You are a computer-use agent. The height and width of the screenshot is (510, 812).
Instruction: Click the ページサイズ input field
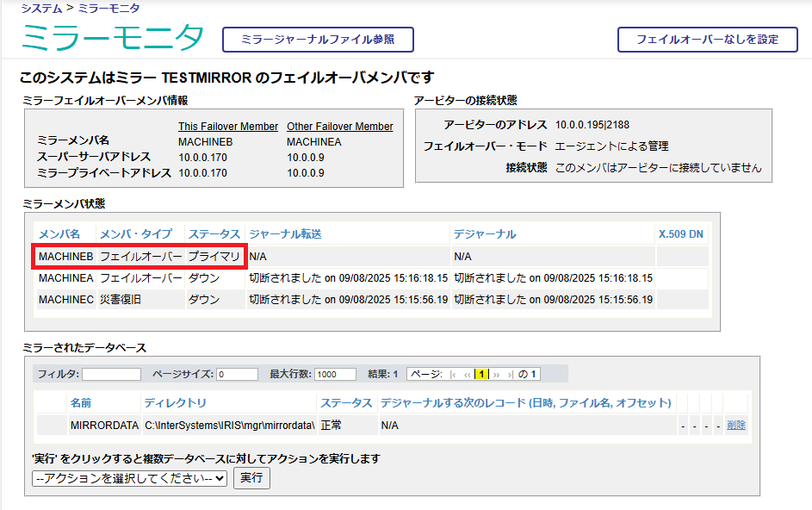click(x=237, y=375)
